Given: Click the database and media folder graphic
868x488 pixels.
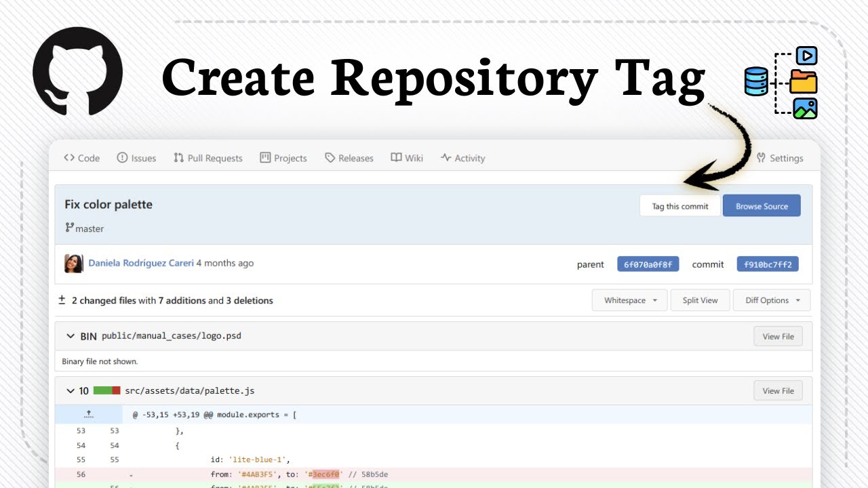Looking at the screenshot, I should pos(781,83).
